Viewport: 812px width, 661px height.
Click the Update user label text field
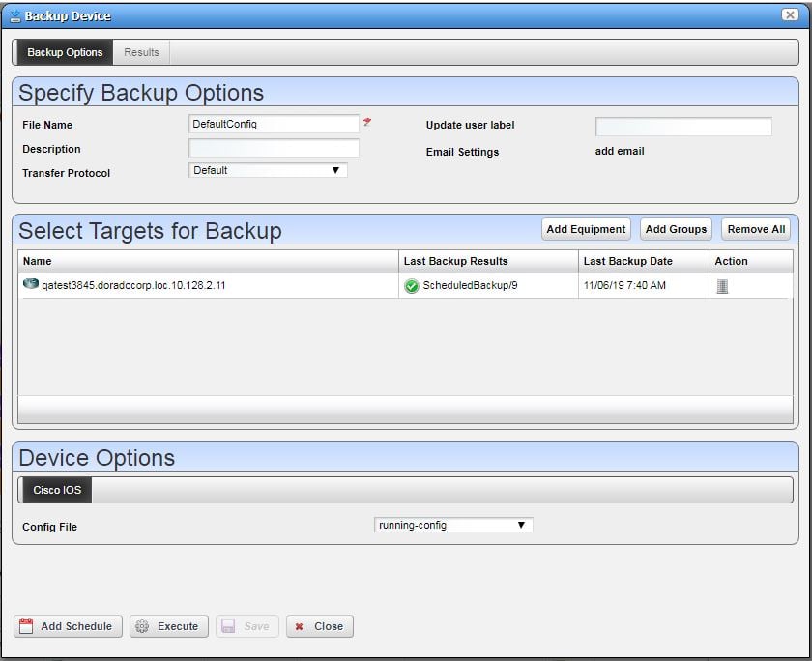pyautogui.click(x=683, y=126)
